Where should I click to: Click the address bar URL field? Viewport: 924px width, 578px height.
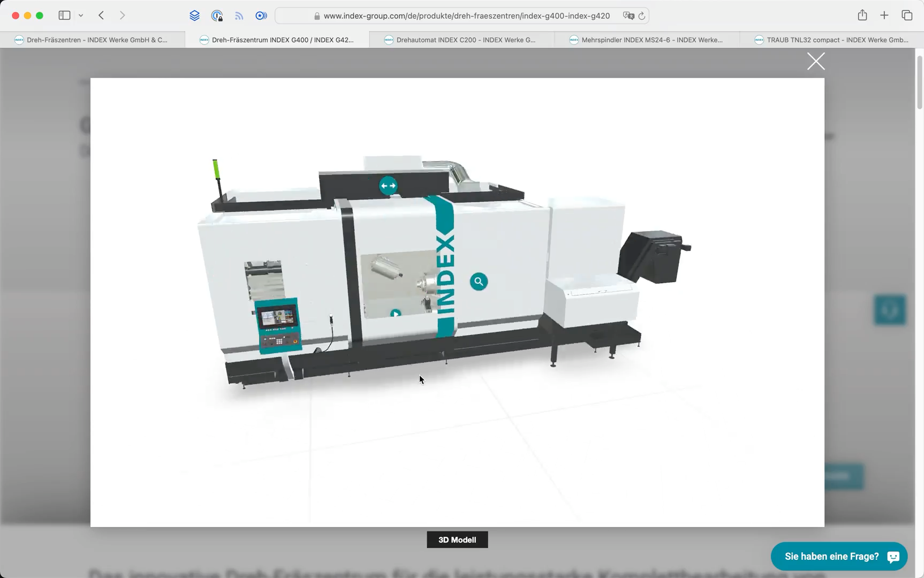click(x=466, y=16)
